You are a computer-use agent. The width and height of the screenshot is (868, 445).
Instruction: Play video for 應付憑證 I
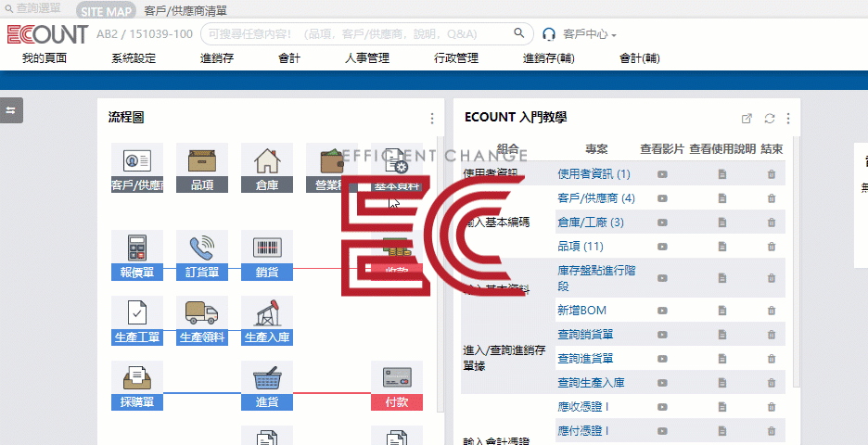point(662,431)
